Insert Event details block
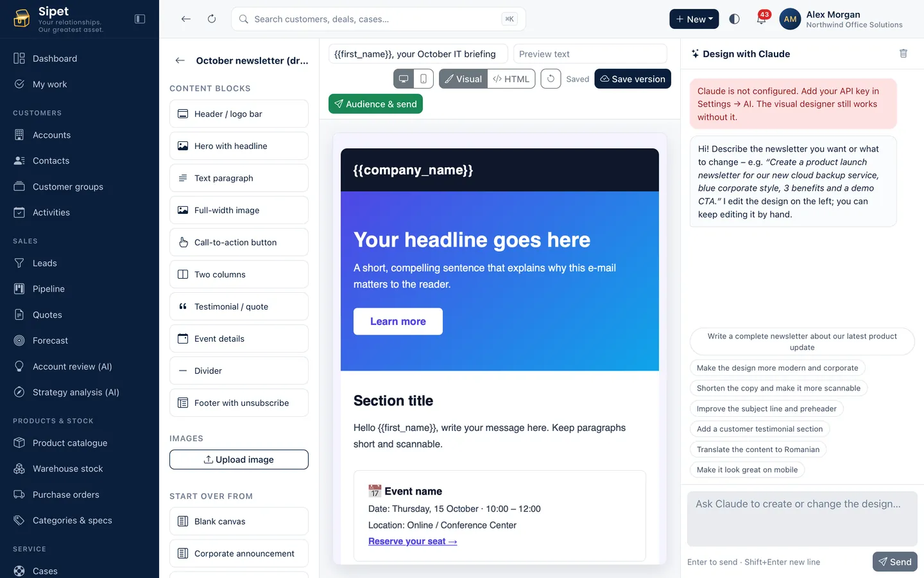924x578 pixels. (x=239, y=338)
